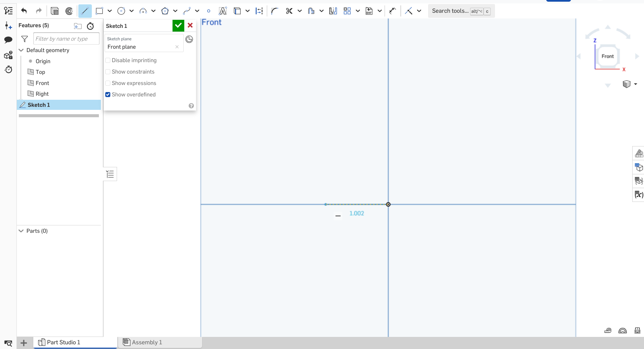Clear the Front plane selection
644x349 pixels.
[177, 47]
